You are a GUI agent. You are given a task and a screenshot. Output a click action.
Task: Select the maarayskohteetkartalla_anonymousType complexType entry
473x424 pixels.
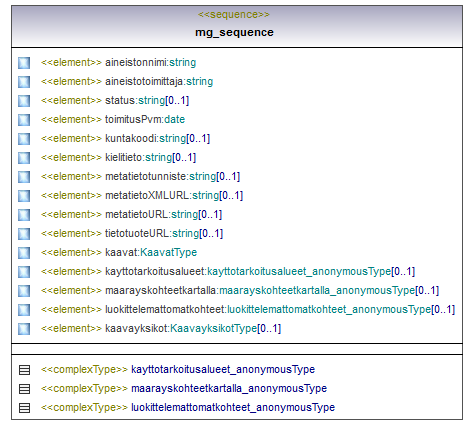(184, 389)
